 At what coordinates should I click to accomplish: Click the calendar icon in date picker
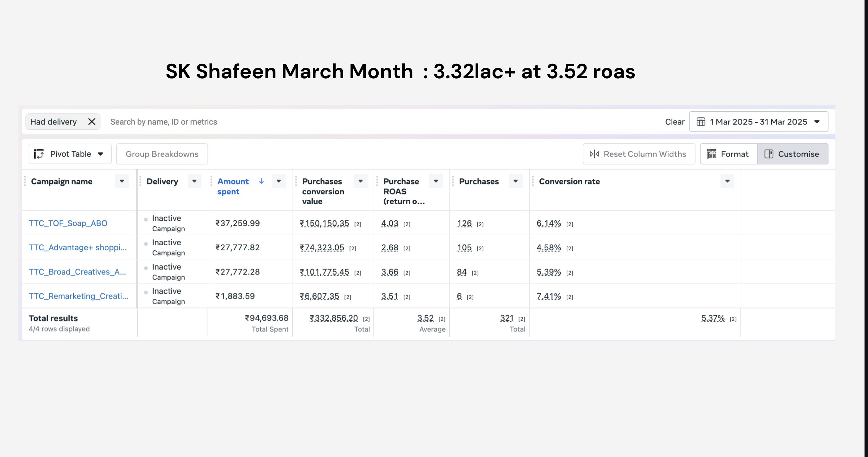[x=701, y=122]
